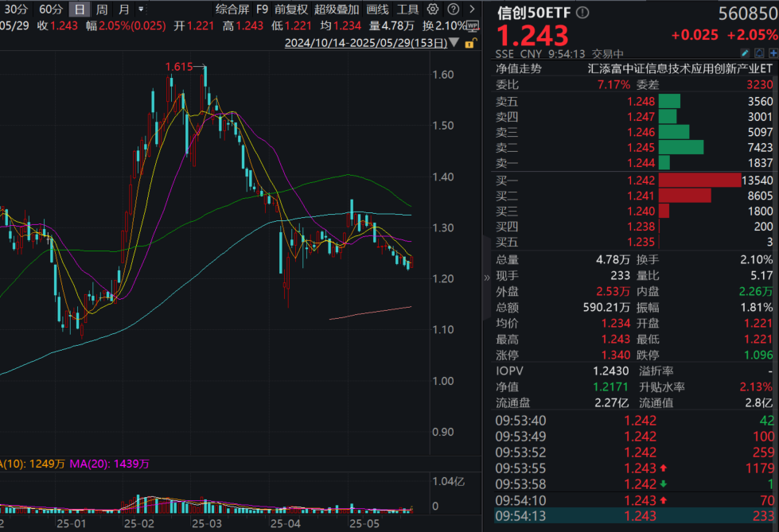Open info via circle-i icon beside 信创50ETF
Image resolution: width=779 pixels, height=532 pixels.
point(582,13)
